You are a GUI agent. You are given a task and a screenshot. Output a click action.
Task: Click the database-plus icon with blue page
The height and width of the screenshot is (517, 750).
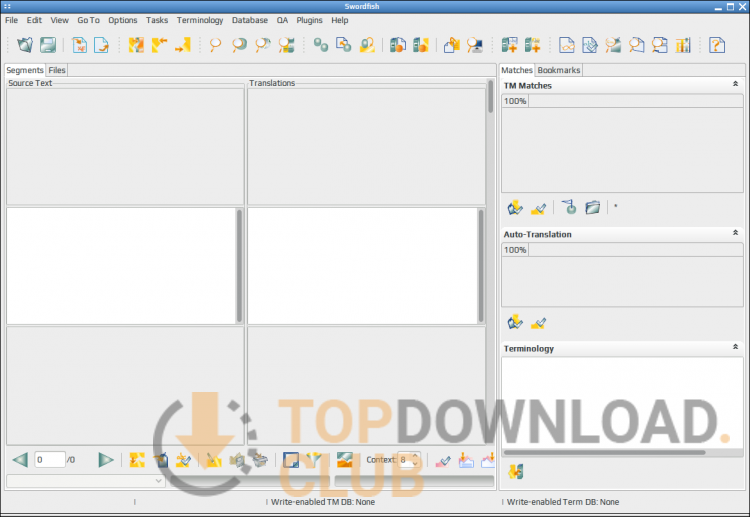pos(509,45)
